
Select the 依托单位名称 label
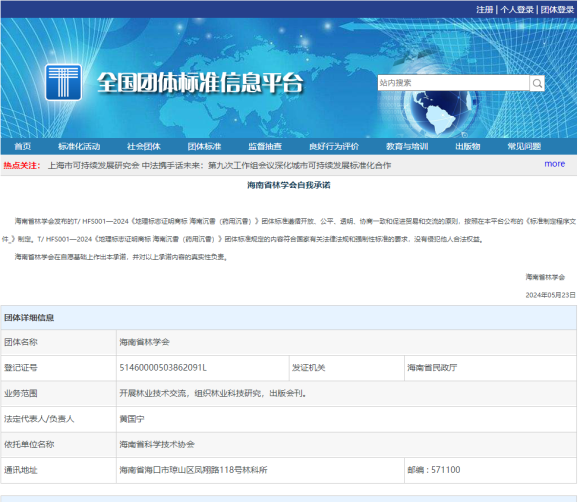tap(29, 444)
